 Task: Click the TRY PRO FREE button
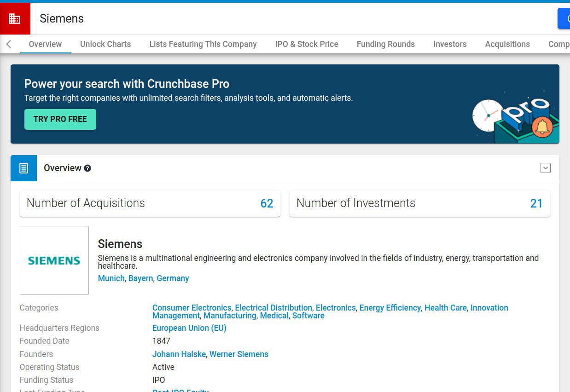tap(60, 119)
